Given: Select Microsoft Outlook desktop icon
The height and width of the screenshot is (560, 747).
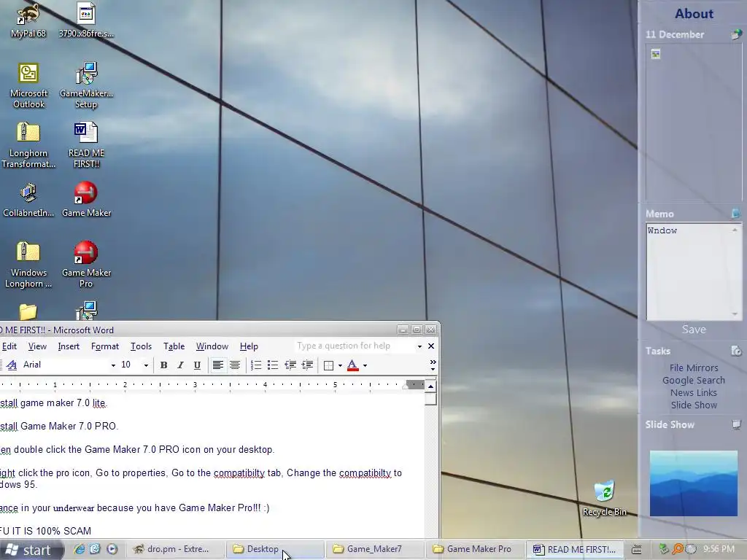Looking at the screenshot, I should point(28,86).
